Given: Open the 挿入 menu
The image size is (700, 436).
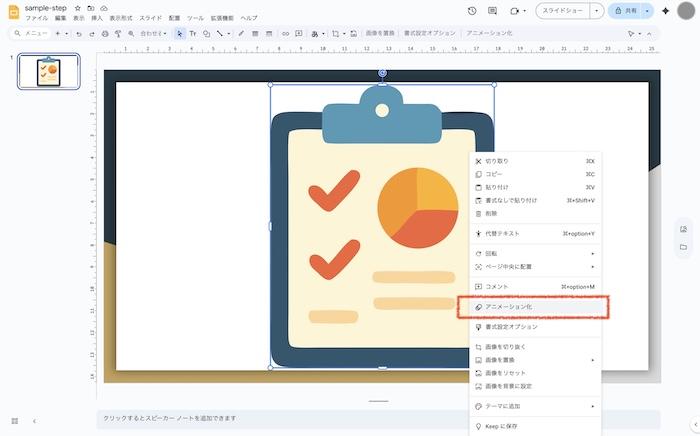Looking at the screenshot, I should point(96,18).
